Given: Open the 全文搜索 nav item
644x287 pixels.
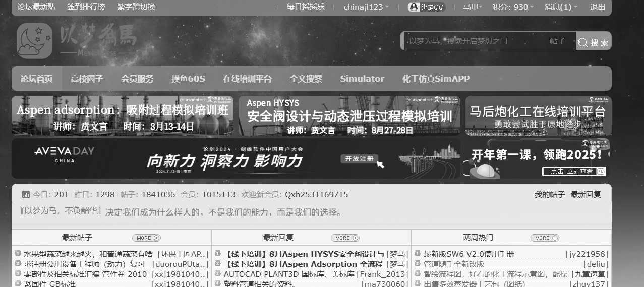Looking at the screenshot, I should click(306, 79).
